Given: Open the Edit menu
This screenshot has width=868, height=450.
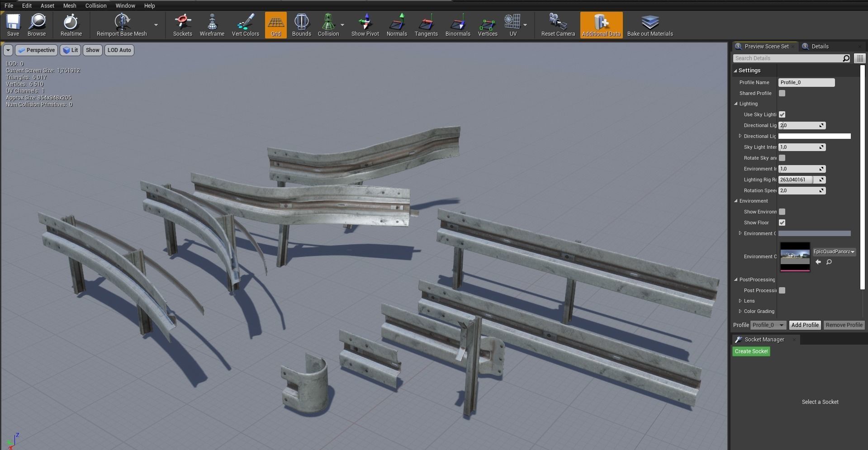Looking at the screenshot, I should coord(27,6).
